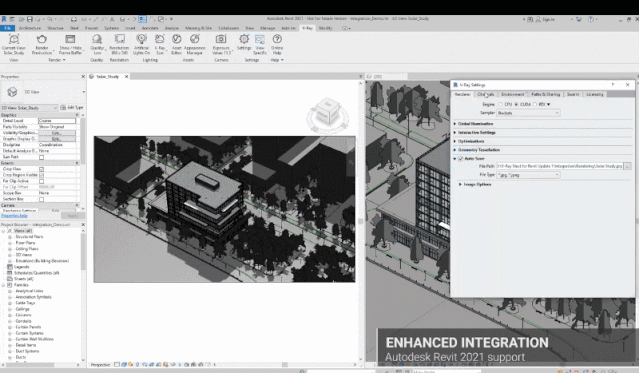Click the V-Ray Settings dialog help button

[612, 84]
